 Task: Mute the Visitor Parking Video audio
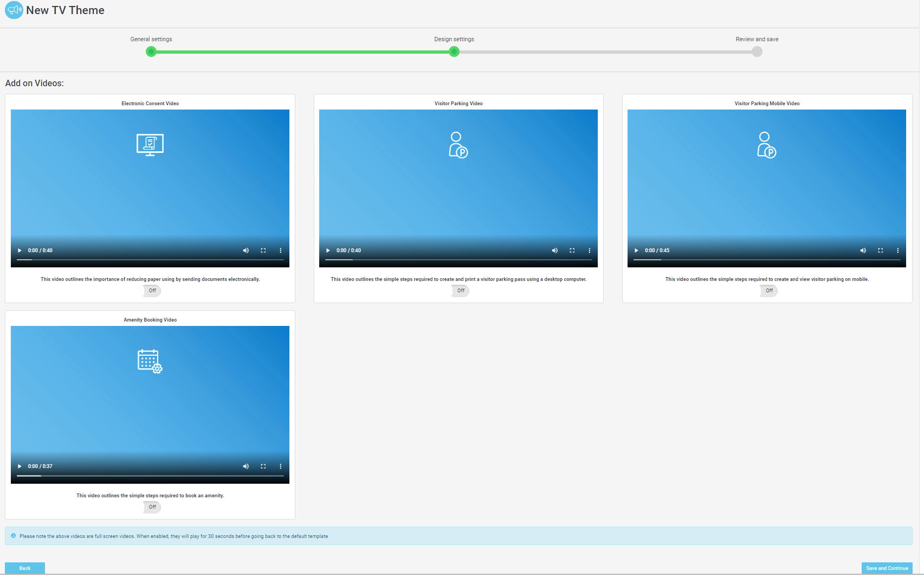click(554, 251)
